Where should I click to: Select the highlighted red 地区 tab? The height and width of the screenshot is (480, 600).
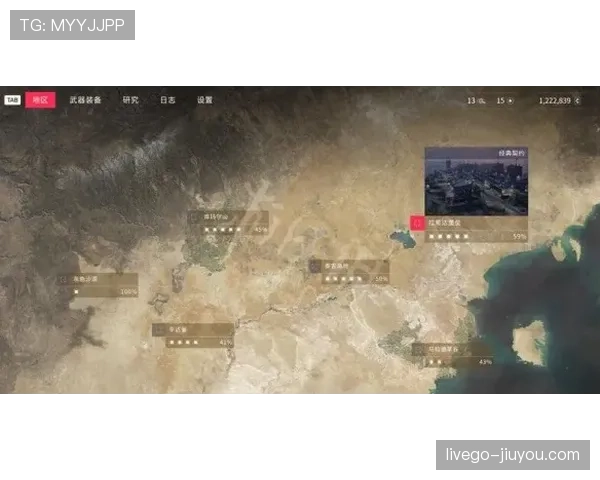tap(40, 100)
